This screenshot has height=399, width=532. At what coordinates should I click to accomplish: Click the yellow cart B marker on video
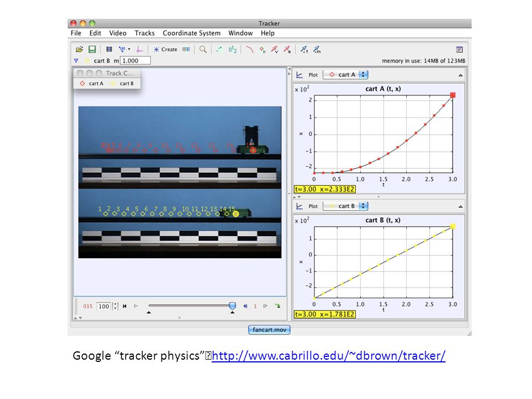pyautogui.click(x=236, y=214)
